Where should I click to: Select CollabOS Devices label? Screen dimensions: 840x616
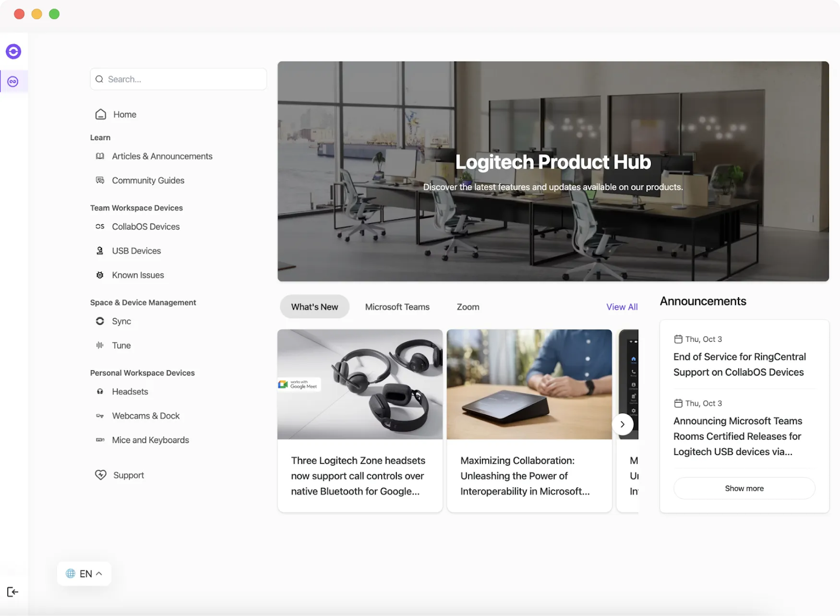click(x=146, y=227)
